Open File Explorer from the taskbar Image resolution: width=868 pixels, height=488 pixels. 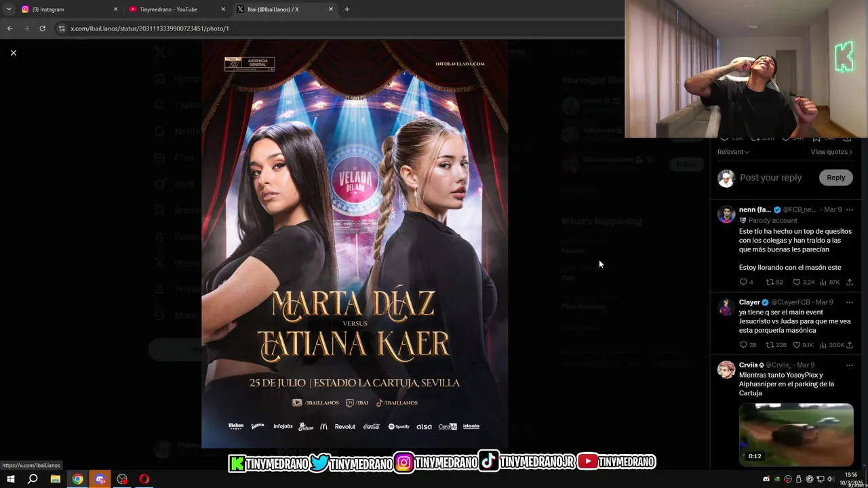(56, 479)
